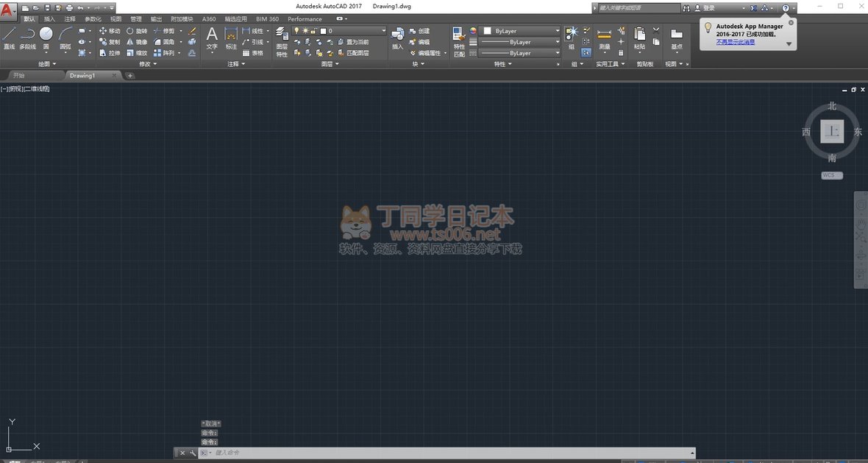The image size is (868, 463).
Task: Expand the Draw (绘图) panel
Action: [x=46, y=64]
